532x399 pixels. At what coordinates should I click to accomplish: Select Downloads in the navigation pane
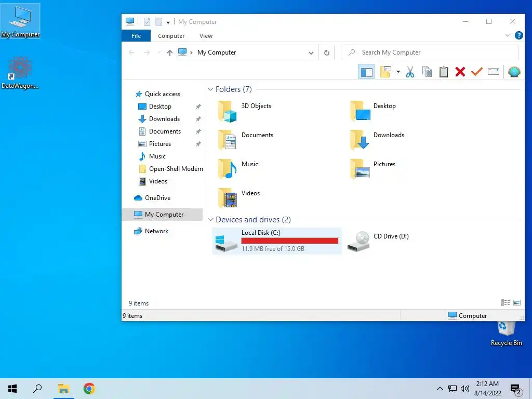click(x=164, y=119)
